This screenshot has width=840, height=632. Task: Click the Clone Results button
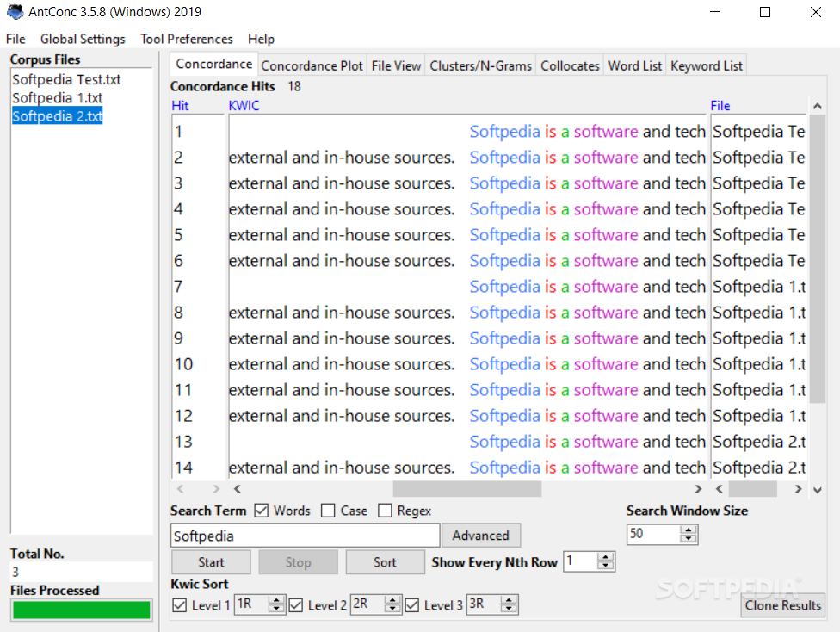pyautogui.click(x=782, y=605)
